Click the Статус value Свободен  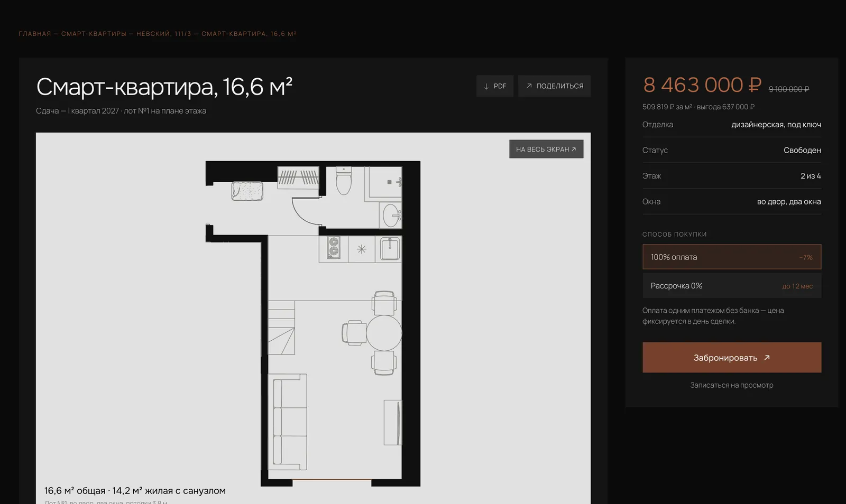(802, 151)
